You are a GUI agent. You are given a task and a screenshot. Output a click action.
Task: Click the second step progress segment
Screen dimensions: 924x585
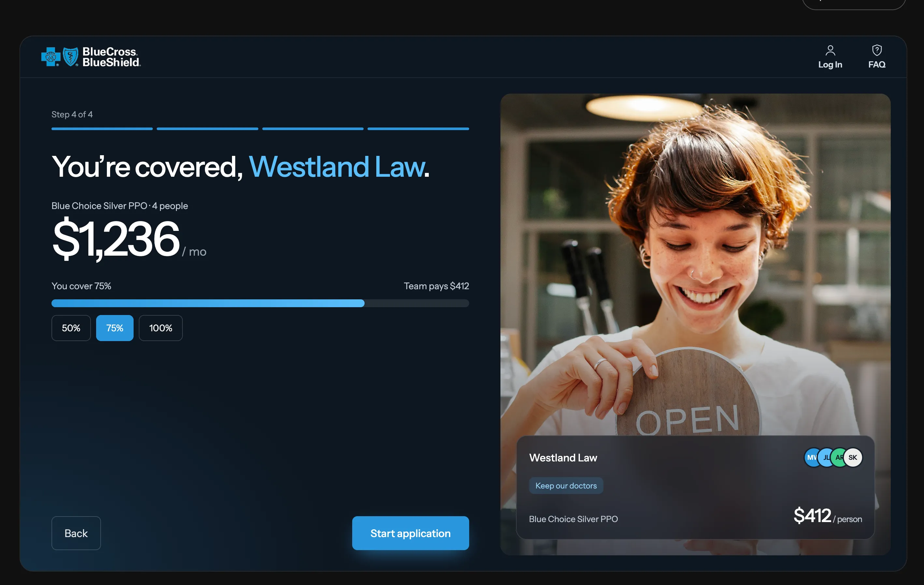pyautogui.click(x=207, y=129)
